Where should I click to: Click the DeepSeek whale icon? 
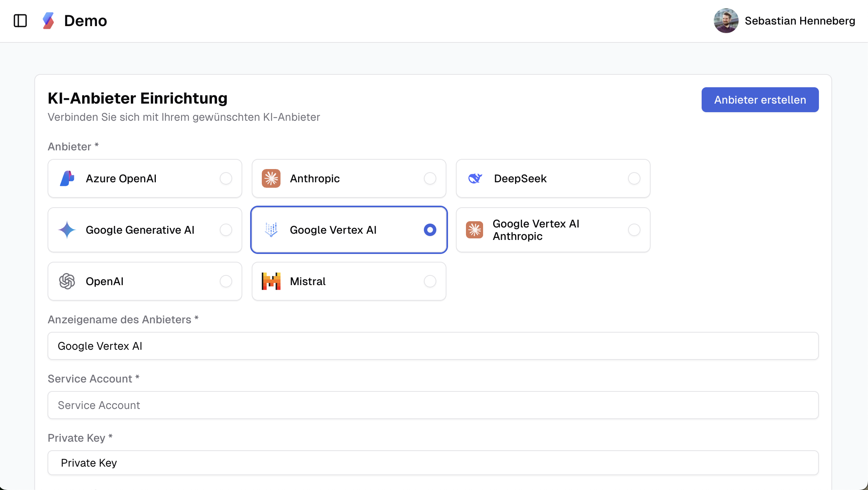point(475,178)
